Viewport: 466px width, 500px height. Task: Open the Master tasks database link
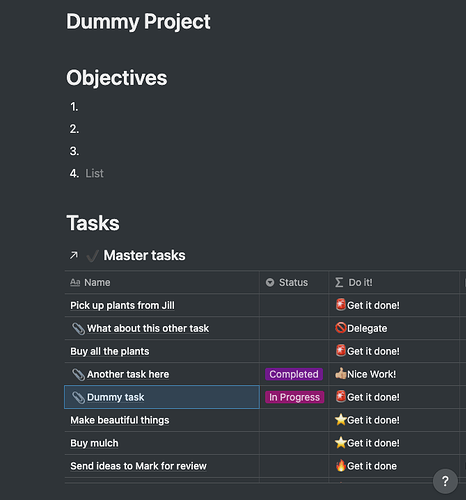tap(144, 255)
